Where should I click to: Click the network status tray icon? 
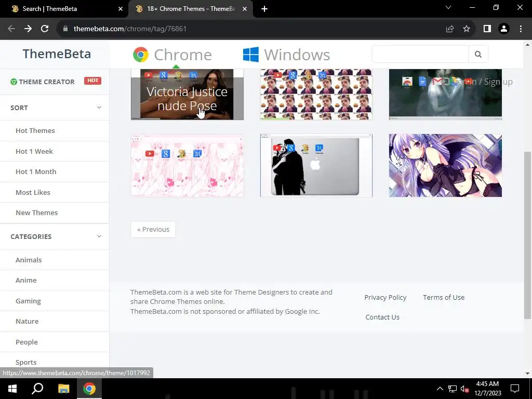453,389
